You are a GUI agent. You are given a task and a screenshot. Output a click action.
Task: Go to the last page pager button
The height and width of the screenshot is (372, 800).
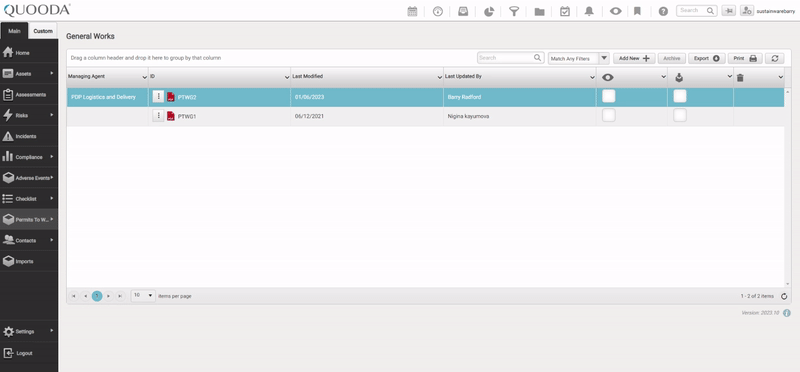[x=120, y=296]
